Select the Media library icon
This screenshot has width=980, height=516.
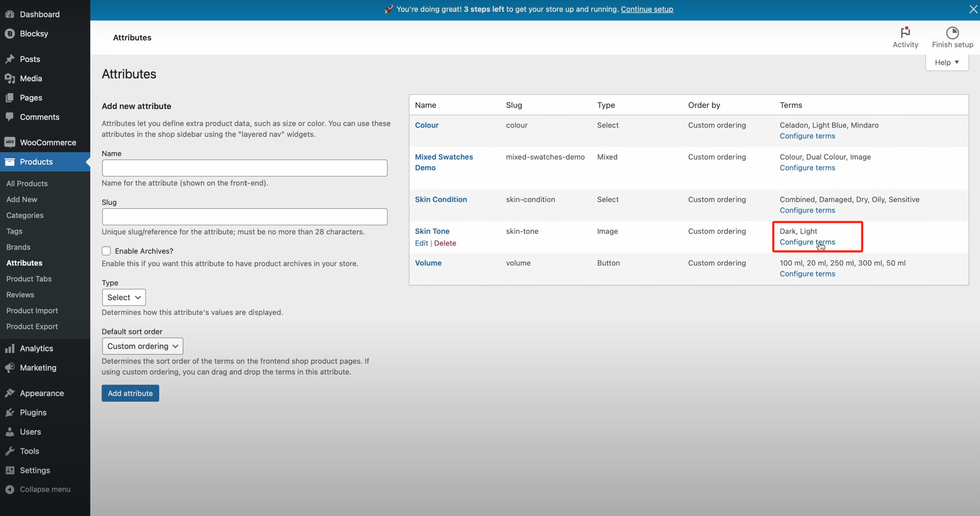[x=10, y=78]
